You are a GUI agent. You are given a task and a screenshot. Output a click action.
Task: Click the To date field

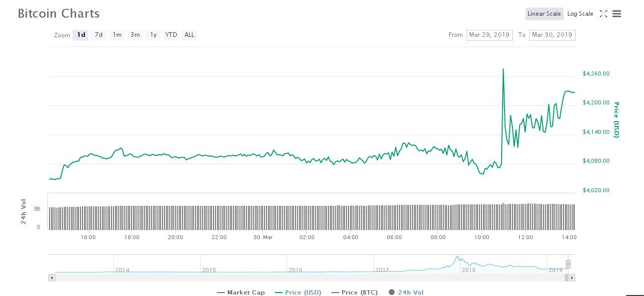click(552, 35)
